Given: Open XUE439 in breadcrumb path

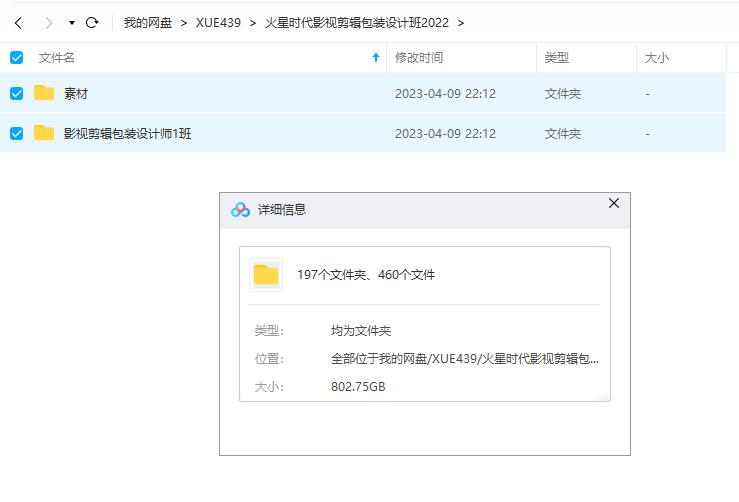Looking at the screenshot, I should click(218, 23).
